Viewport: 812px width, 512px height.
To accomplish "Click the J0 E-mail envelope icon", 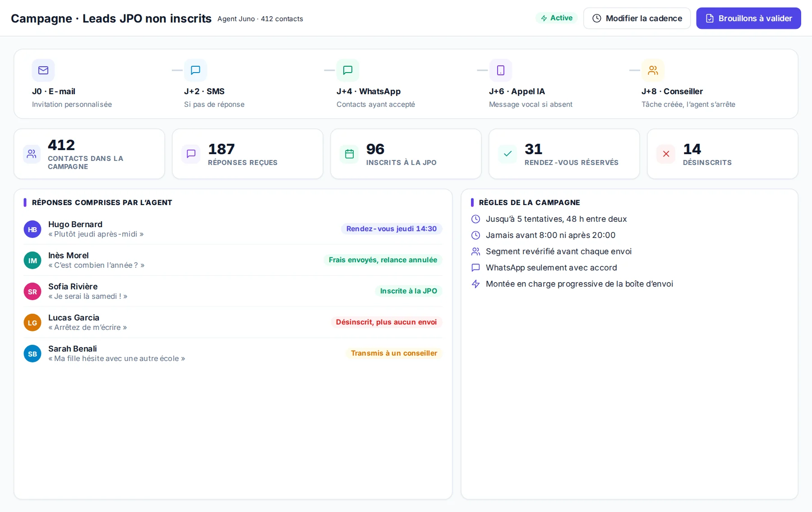I will [43, 70].
